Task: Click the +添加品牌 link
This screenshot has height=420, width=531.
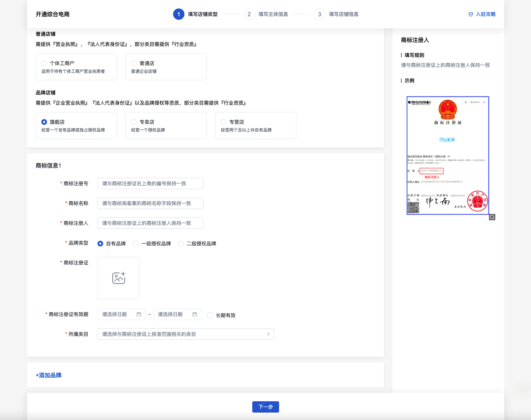Action: [49, 375]
